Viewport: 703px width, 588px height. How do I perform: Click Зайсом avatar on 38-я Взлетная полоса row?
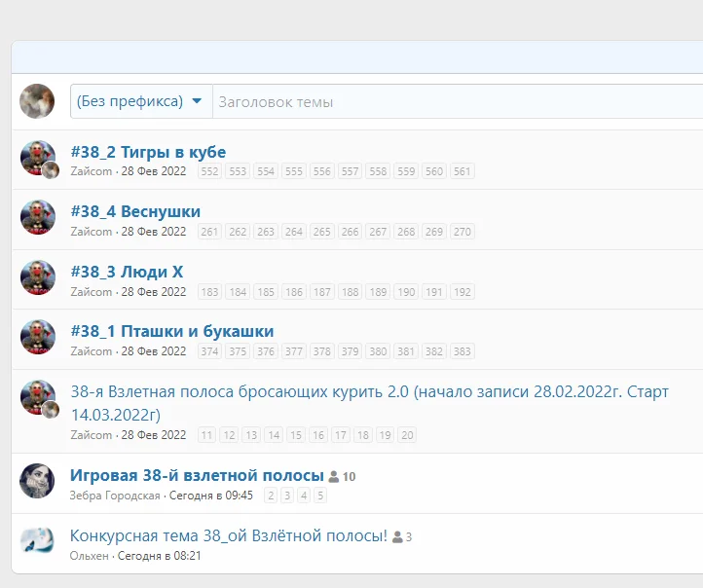(x=38, y=397)
